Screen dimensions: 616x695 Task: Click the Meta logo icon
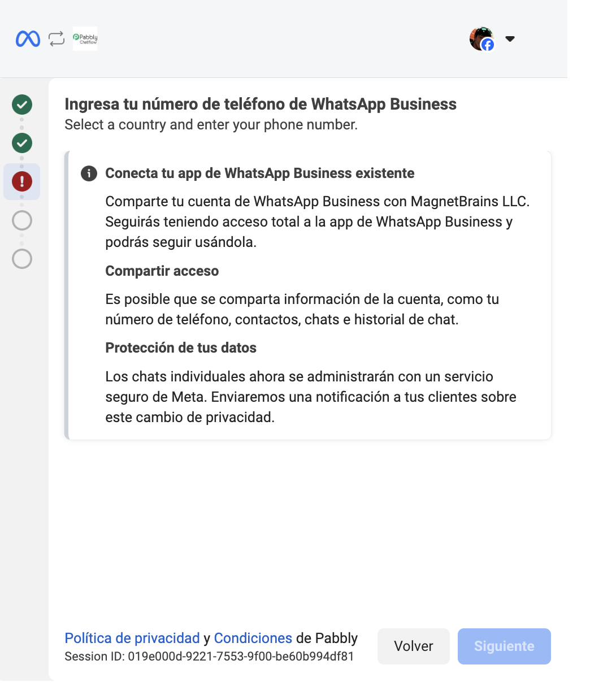[28, 39]
